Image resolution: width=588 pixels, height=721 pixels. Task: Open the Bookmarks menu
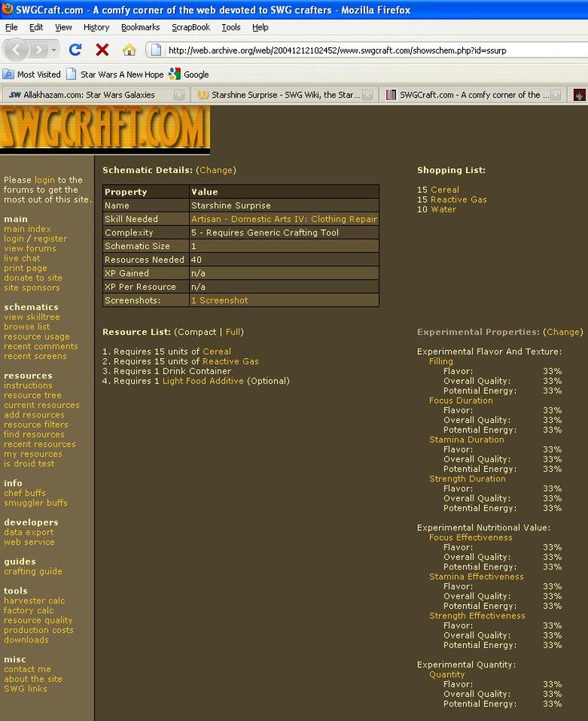pyautogui.click(x=140, y=27)
